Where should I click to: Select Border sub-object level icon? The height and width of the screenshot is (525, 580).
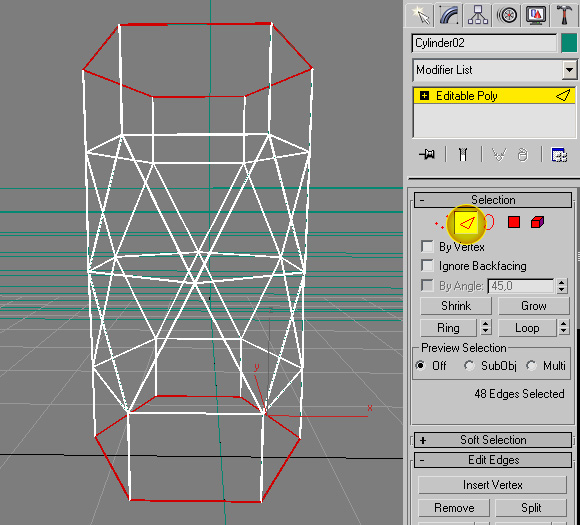(489, 222)
